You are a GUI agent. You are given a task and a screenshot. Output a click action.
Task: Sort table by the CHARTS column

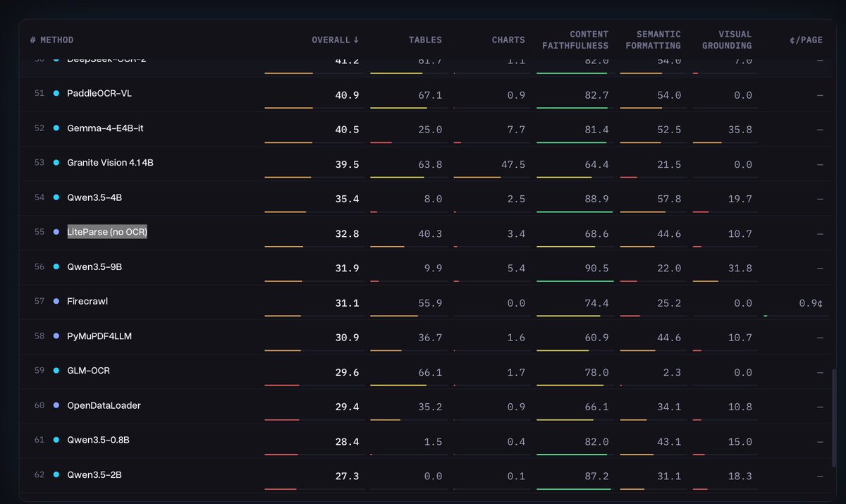(508, 40)
